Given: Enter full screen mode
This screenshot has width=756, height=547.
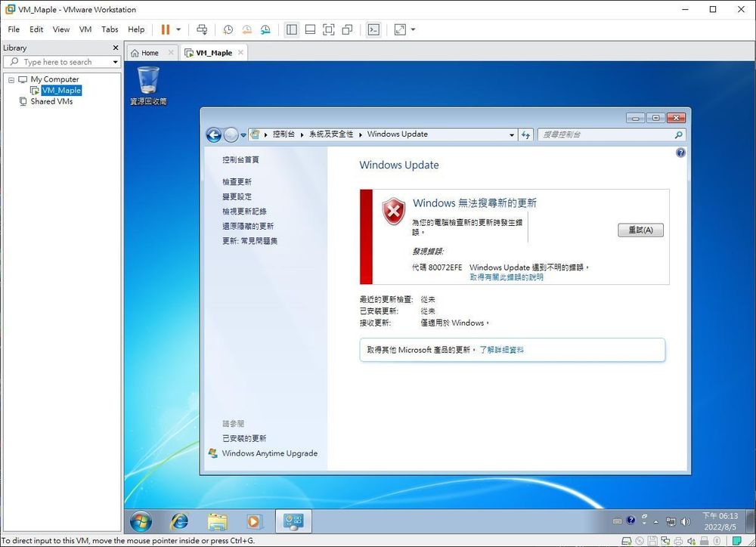Looking at the screenshot, I should pyautogui.click(x=328, y=29).
